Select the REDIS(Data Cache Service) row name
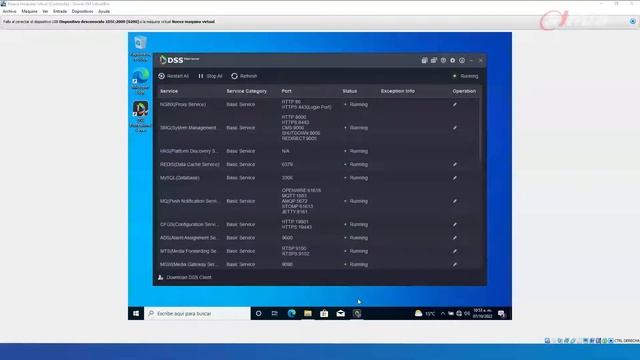Screen dimensions: 640x360 [x=190, y=164]
